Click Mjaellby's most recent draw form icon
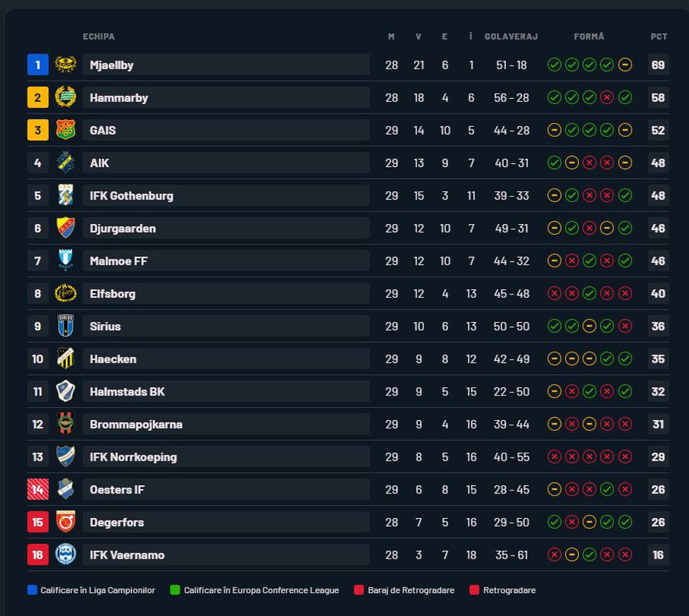The height and width of the screenshot is (616, 689). 625,65
